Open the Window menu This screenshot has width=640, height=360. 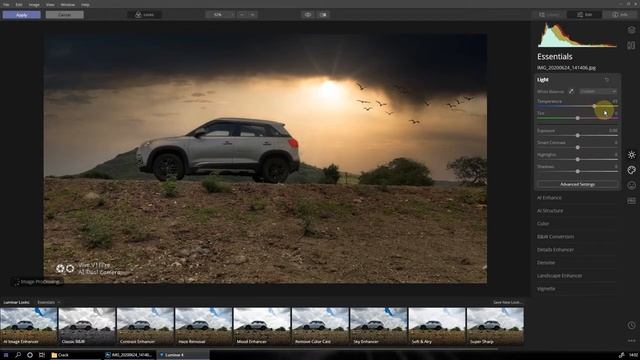coord(68,4)
